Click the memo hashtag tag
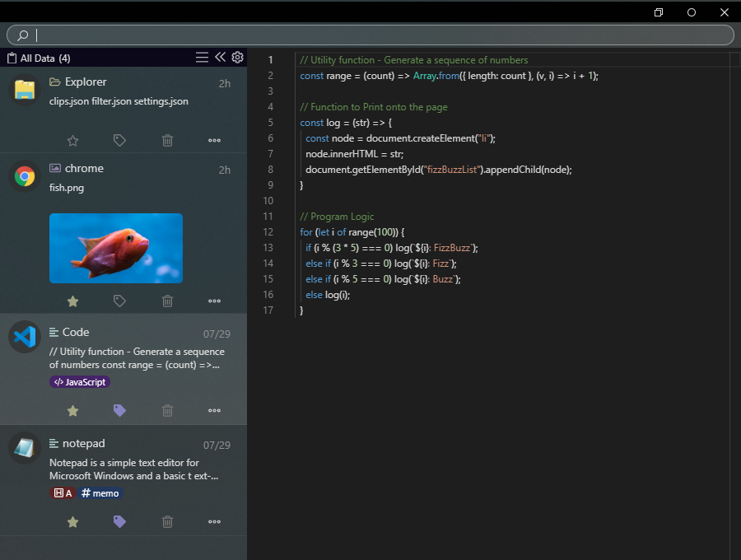Screen dimensions: 741x560 click(100, 493)
